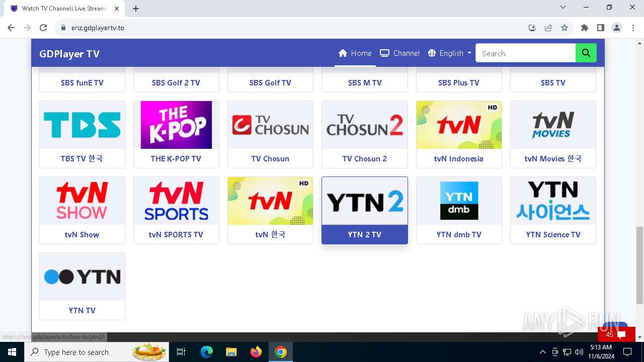This screenshot has height=362, width=644.
Task: Open YTN TV logo thumbnail
Action: pos(82,277)
